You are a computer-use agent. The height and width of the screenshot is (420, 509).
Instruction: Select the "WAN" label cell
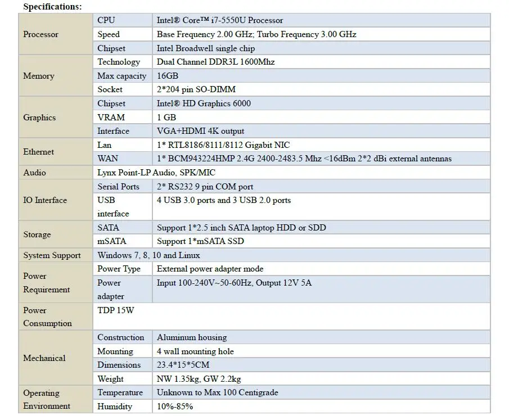click(x=123, y=159)
